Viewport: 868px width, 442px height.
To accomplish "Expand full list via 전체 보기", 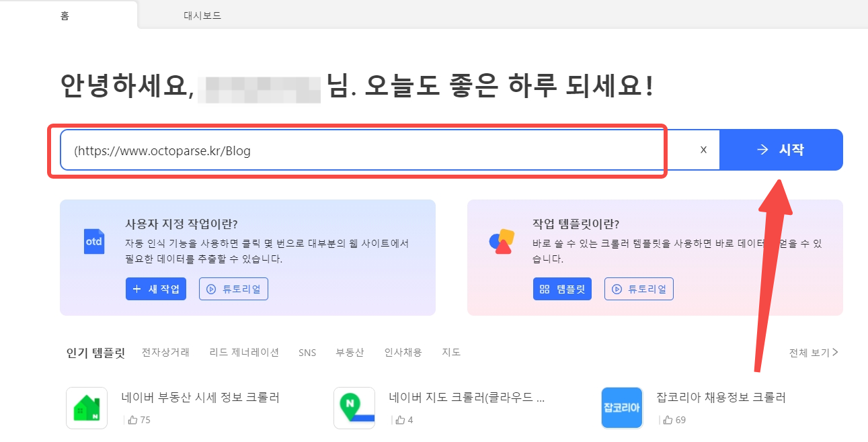I will [814, 352].
